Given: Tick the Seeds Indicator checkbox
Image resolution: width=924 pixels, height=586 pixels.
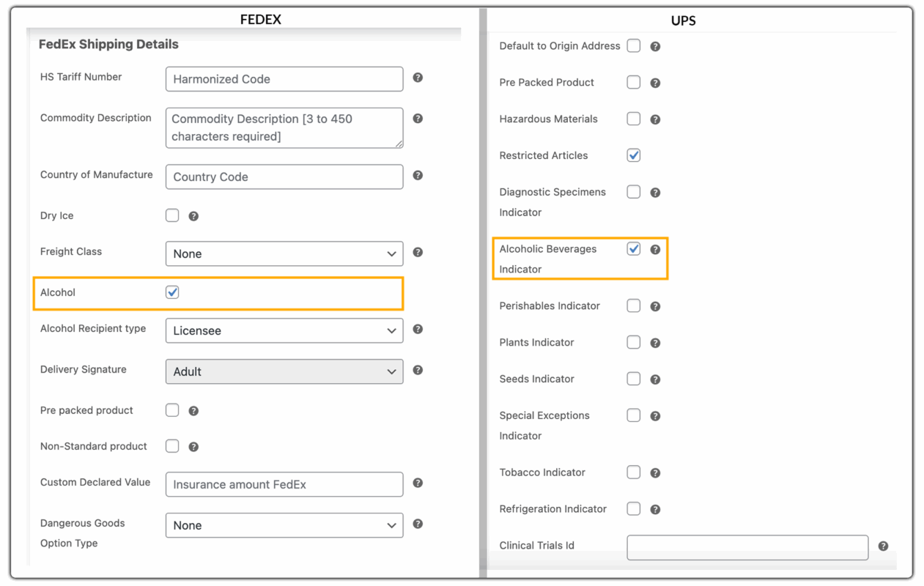Looking at the screenshot, I should 634,379.
